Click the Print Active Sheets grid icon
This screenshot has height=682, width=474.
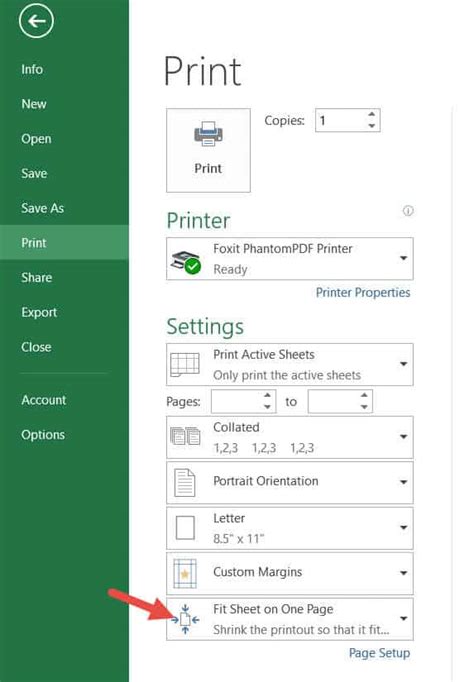(x=185, y=364)
